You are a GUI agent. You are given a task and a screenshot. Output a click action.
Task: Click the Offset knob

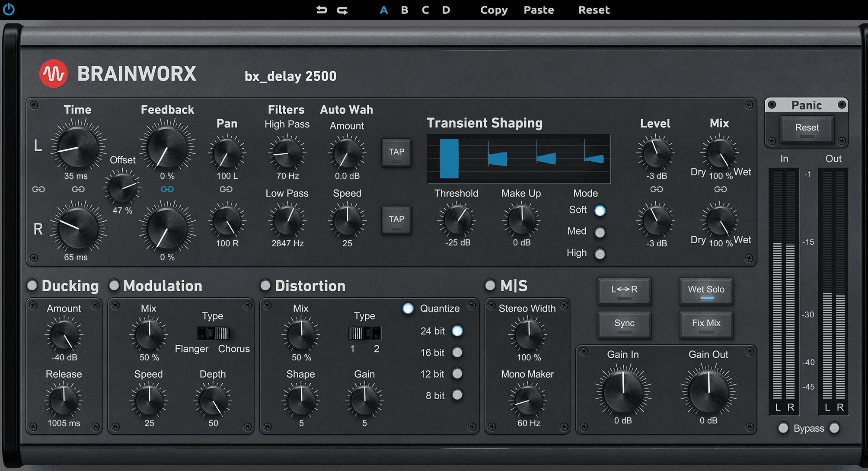click(123, 187)
